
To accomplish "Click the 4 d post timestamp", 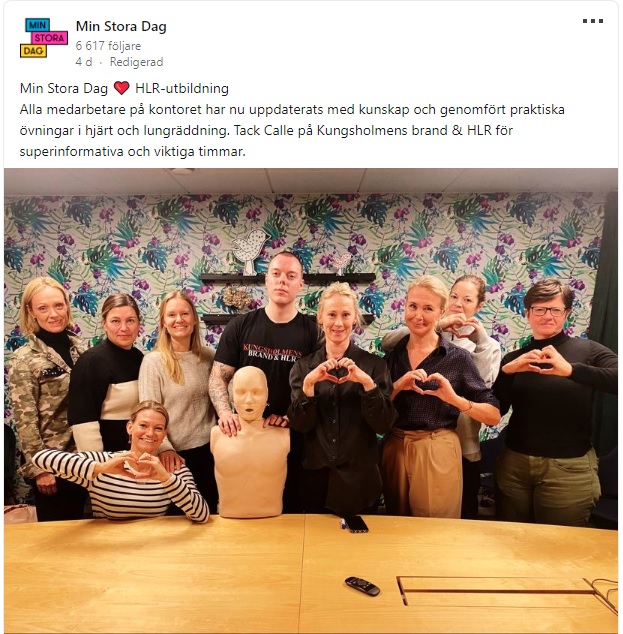I will click(x=84, y=62).
